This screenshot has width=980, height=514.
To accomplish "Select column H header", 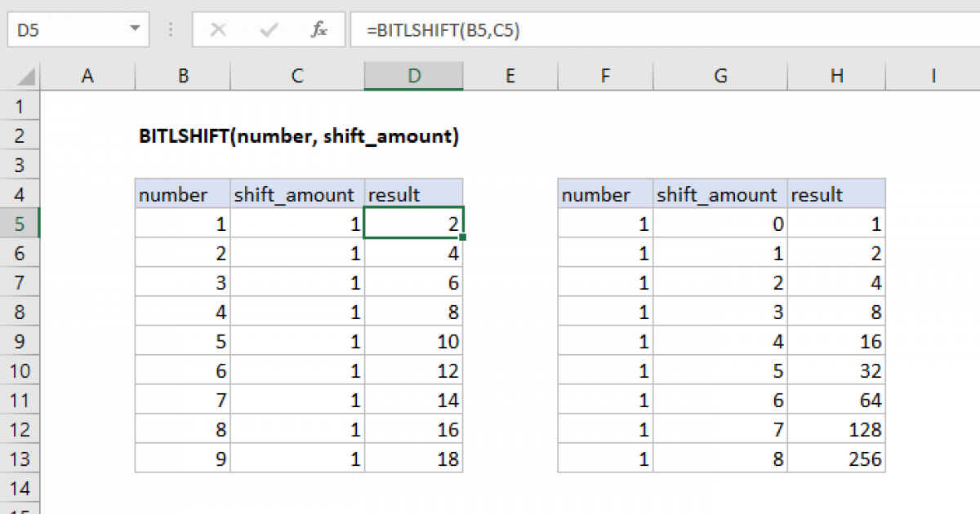I will pos(836,74).
